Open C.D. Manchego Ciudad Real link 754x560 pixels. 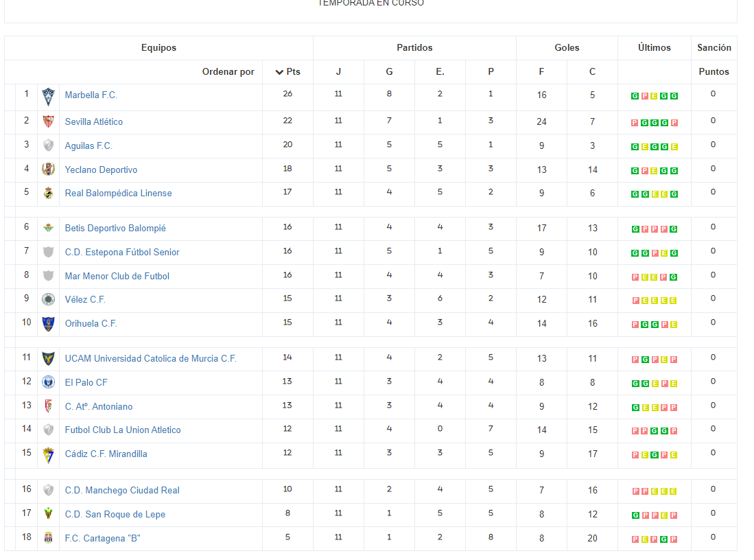click(122, 490)
